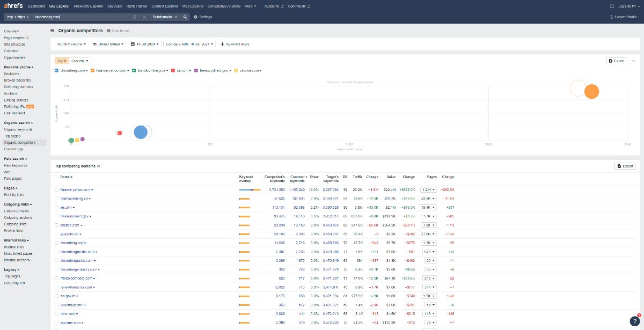This screenshot has width=644, height=330.
Task: Open Content Explorer tab
Action: click(165, 6)
